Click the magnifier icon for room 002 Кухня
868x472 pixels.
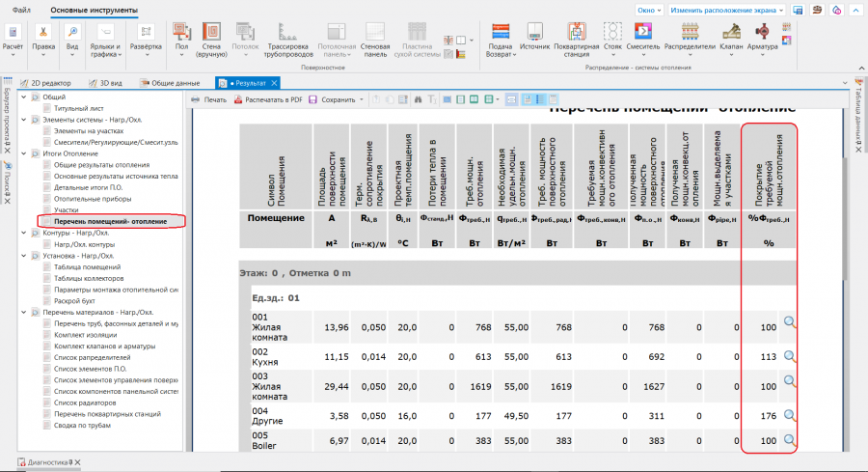[790, 356]
